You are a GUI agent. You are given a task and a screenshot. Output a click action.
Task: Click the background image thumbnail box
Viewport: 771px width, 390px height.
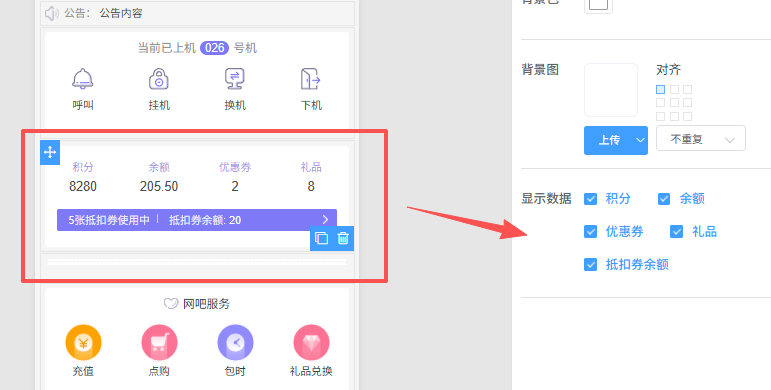pos(611,90)
